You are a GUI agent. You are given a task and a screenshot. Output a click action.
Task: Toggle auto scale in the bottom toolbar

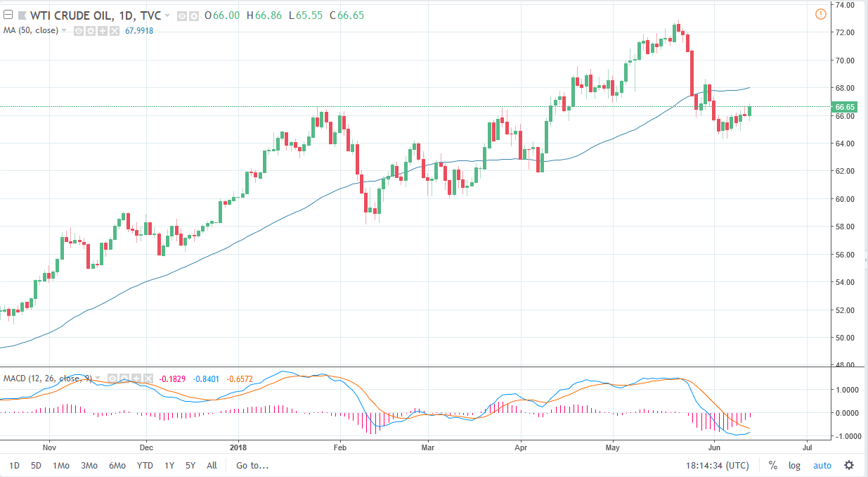click(x=822, y=465)
